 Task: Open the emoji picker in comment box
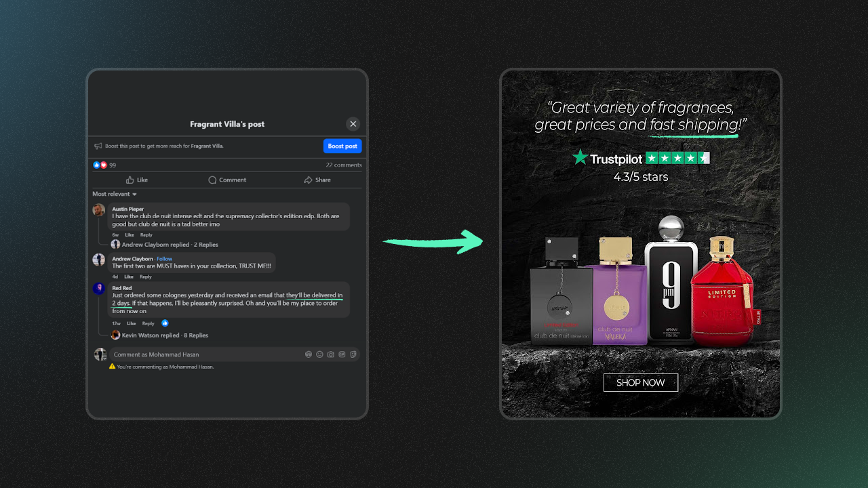[319, 354]
